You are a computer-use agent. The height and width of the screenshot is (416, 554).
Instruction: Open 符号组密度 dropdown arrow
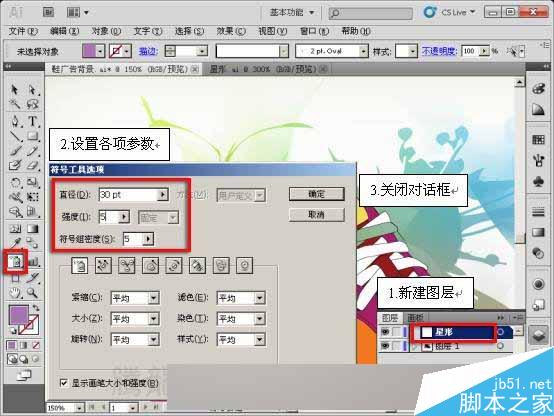point(148,239)
